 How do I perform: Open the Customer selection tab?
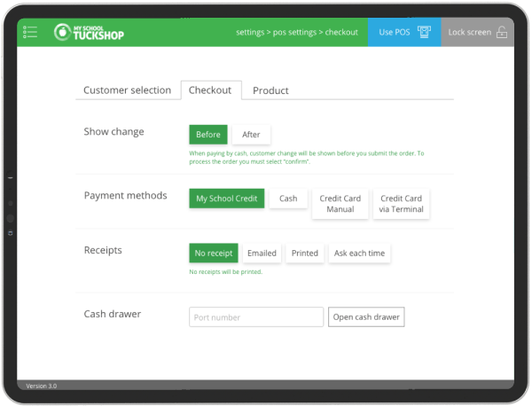coord(127,90)
